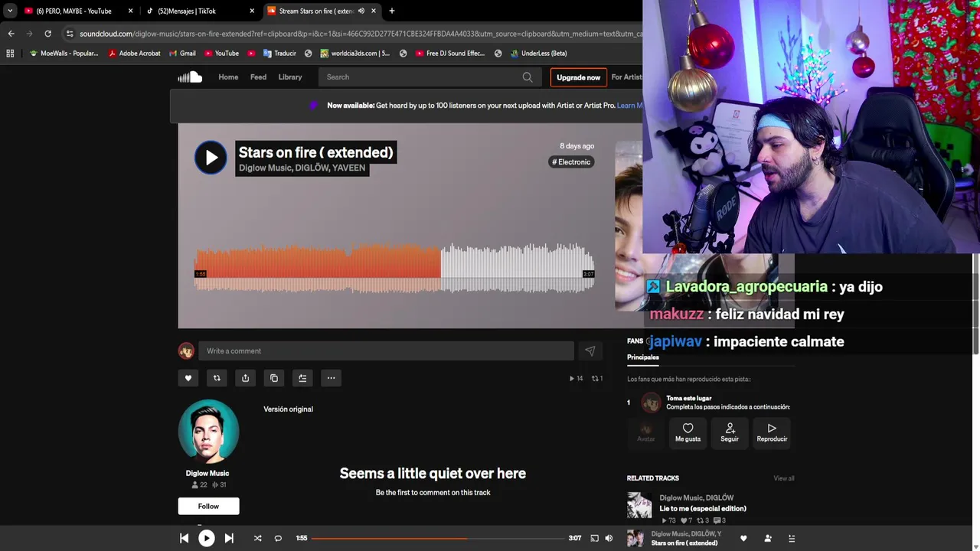Viewport: 980px width, 551px height.
Task: Select the Principales tab
Action: 643,357
